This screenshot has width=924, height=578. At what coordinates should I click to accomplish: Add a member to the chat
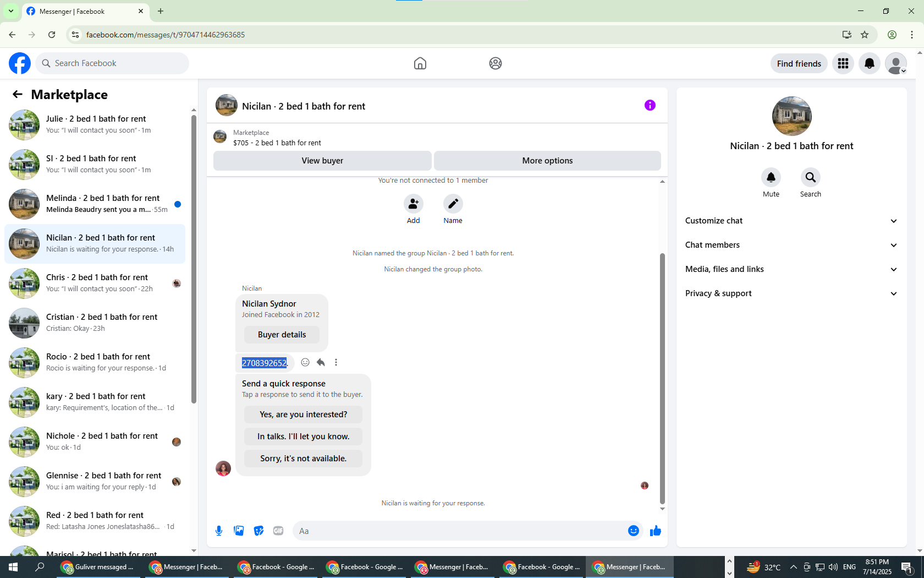(x=414, y=204)
